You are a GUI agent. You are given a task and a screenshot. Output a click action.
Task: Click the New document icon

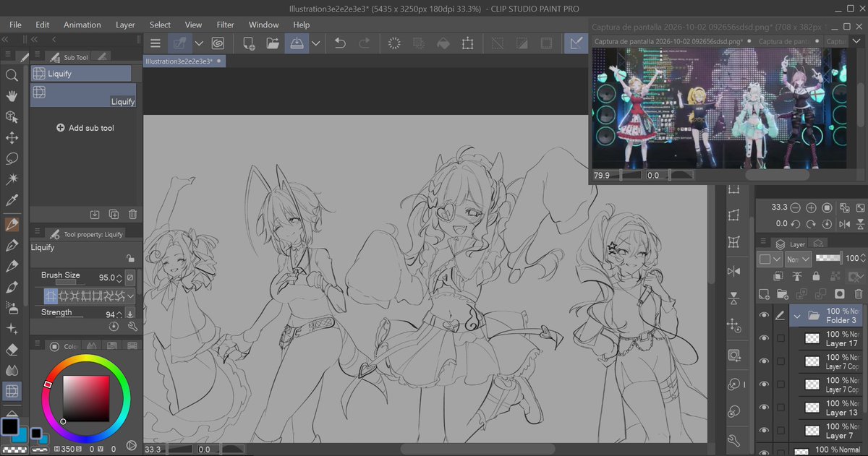(249, 43)
